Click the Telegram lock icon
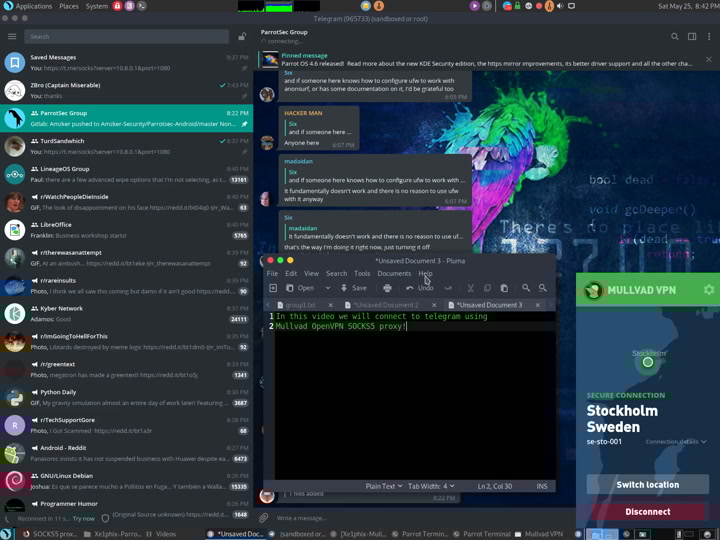720x540 pixels. pos(242,36)
